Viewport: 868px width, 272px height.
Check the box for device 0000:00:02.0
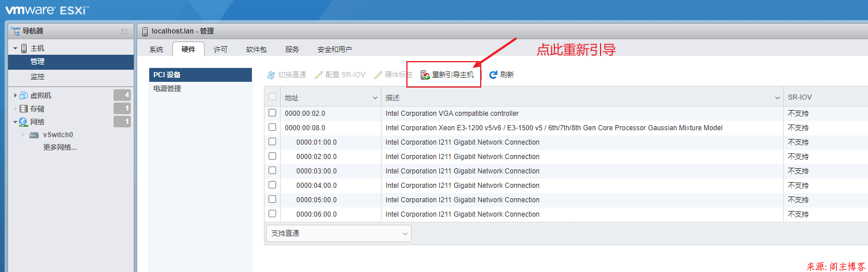tap(273, 113)
